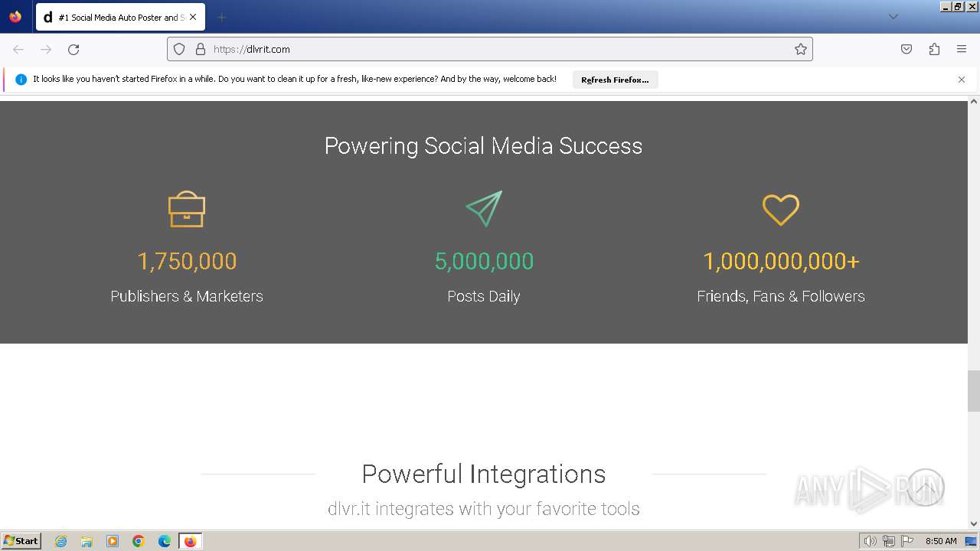Click the info icon in notification bar
Image resolution: width=980 pixels, height=551 pixels.
tap(21, 80)
